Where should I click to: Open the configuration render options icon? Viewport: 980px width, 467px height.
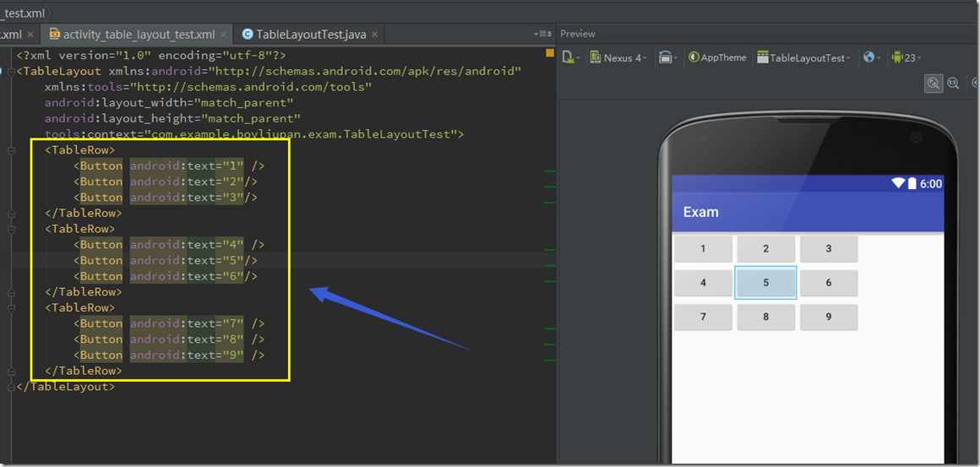[x=570, y=57]
